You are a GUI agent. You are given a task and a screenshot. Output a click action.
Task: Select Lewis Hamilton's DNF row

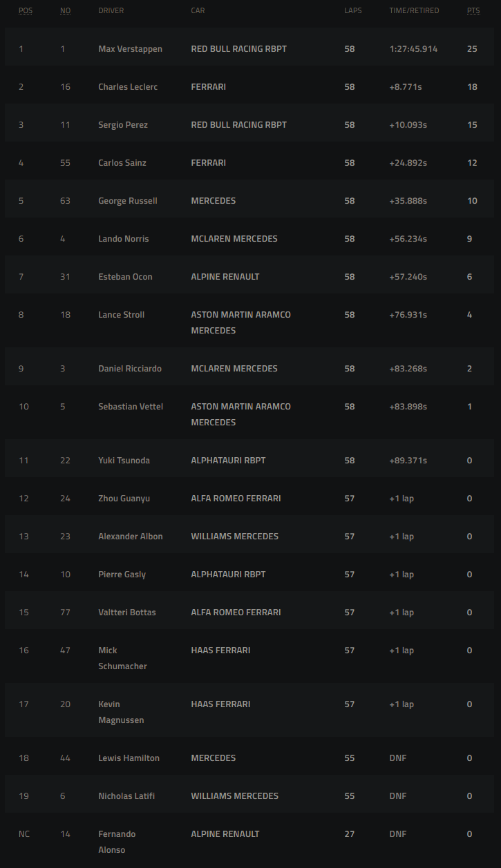[250, 758]
